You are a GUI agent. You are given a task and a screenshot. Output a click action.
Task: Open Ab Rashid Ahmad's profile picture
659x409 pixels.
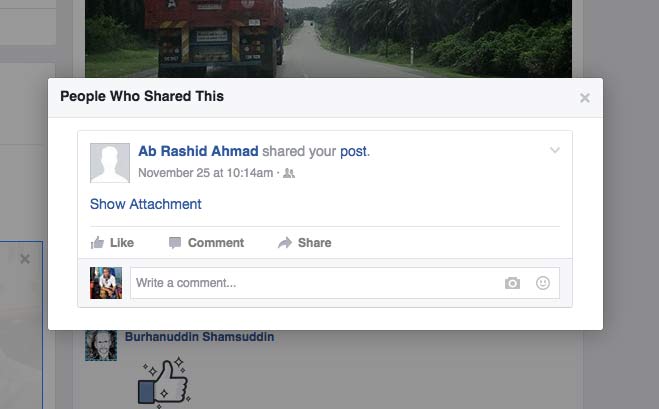pos(110,163)
